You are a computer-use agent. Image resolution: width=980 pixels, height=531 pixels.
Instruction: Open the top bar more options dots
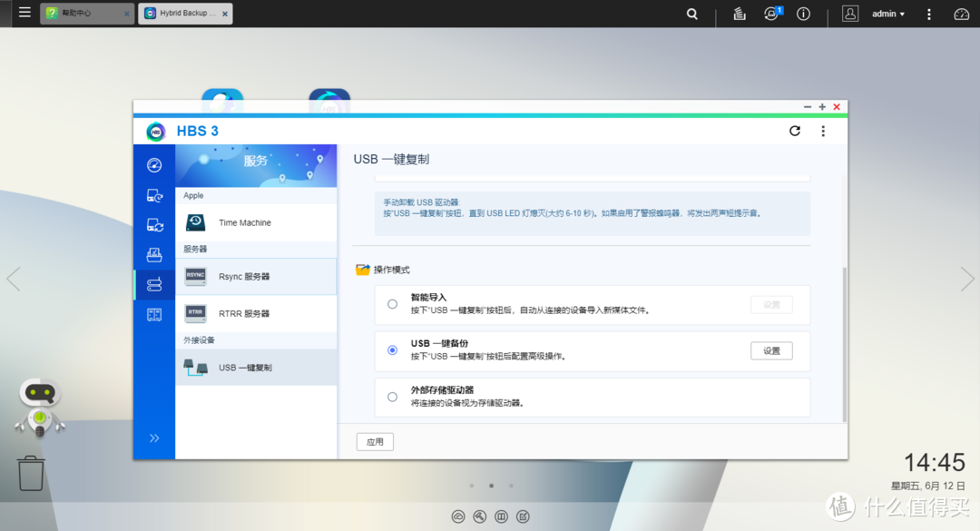click(929, 14)
